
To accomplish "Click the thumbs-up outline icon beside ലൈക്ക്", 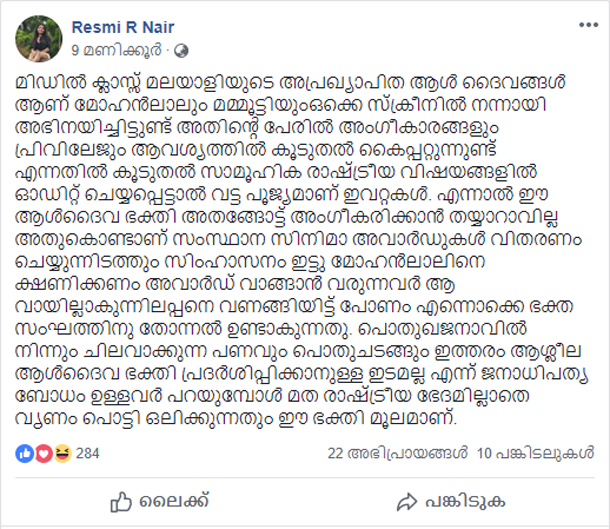I will pos(121,502).
